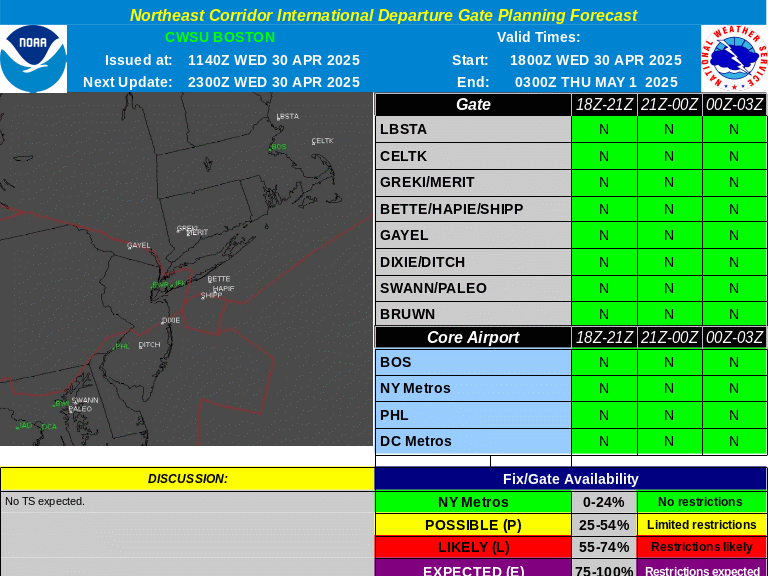Click 00Z-03Z header in Gate table
Image resolution: width=768 pixels, height=576 pixels.
click(x=734, y=104)
